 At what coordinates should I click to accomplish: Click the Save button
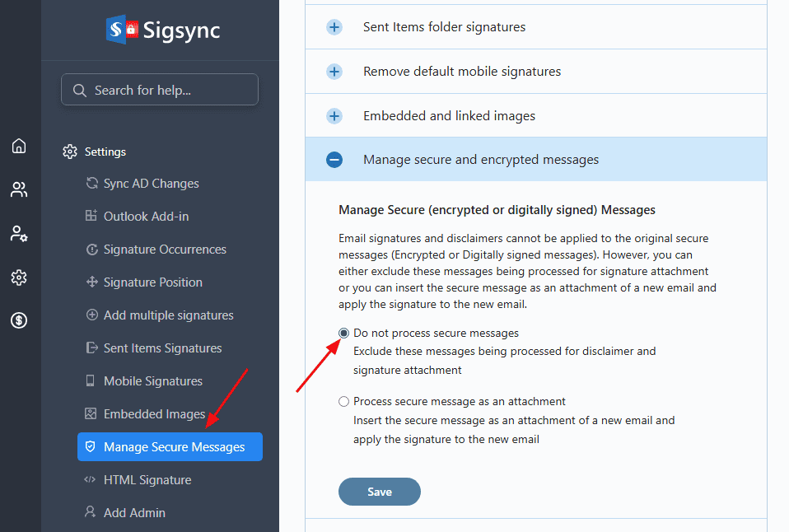[x=379, y=492]
